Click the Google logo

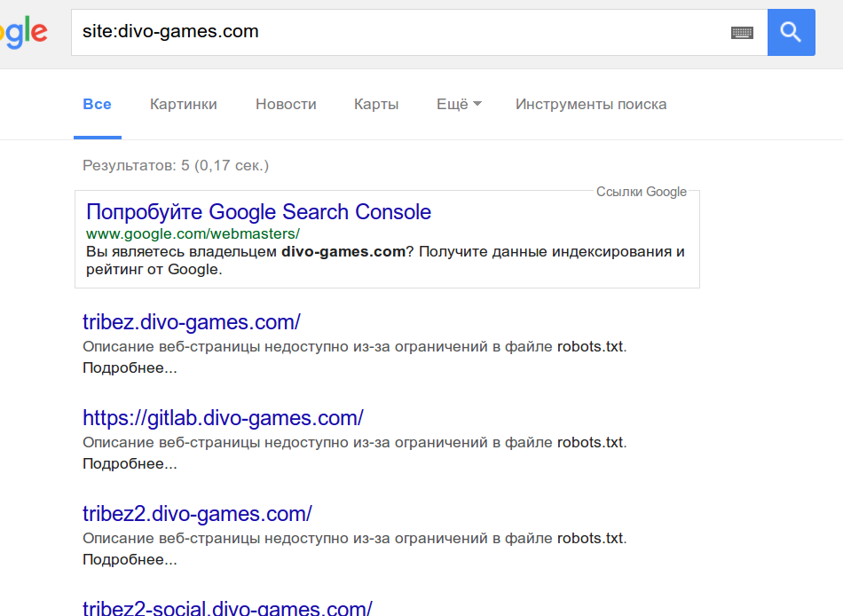24,32
